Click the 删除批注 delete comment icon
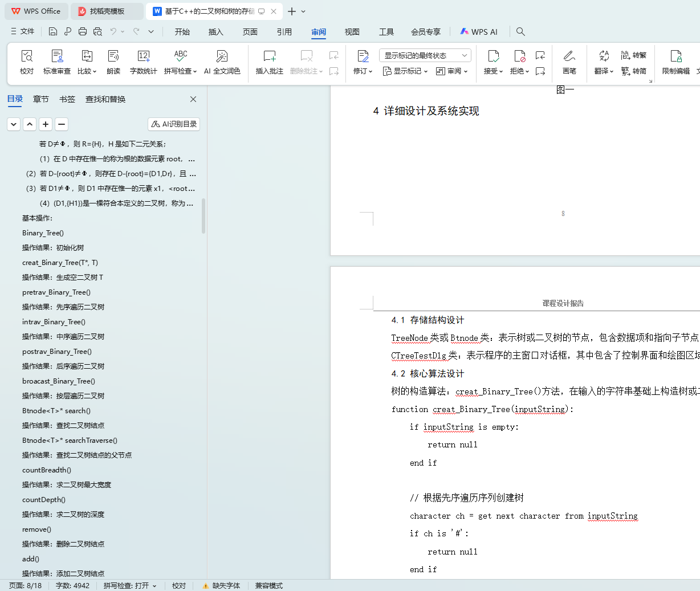 click(x=307, y=56)
